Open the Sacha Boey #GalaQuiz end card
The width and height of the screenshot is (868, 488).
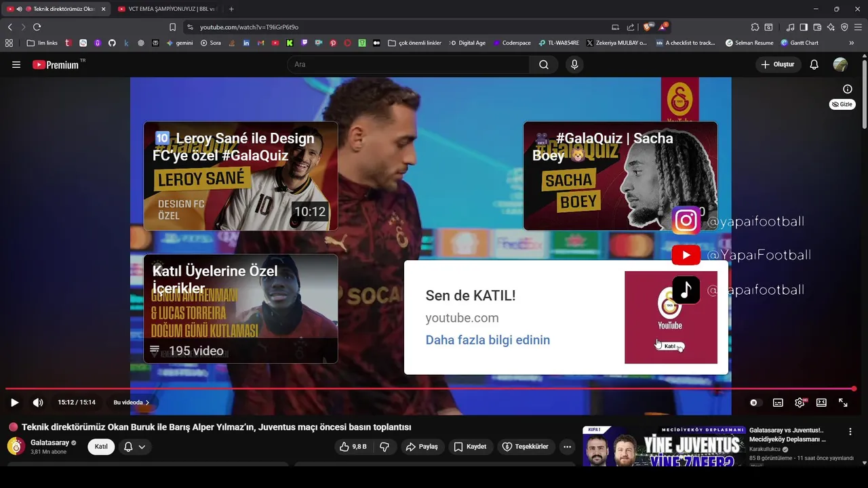(620, 176)
